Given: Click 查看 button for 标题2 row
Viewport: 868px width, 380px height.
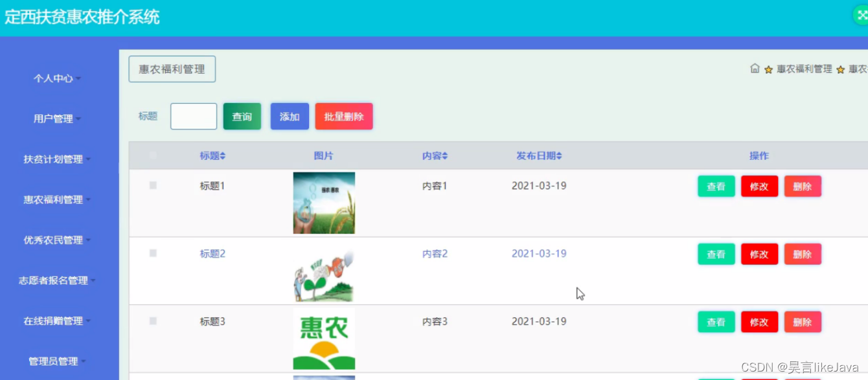Looking at the screenshot, I should tap(716, 254).
